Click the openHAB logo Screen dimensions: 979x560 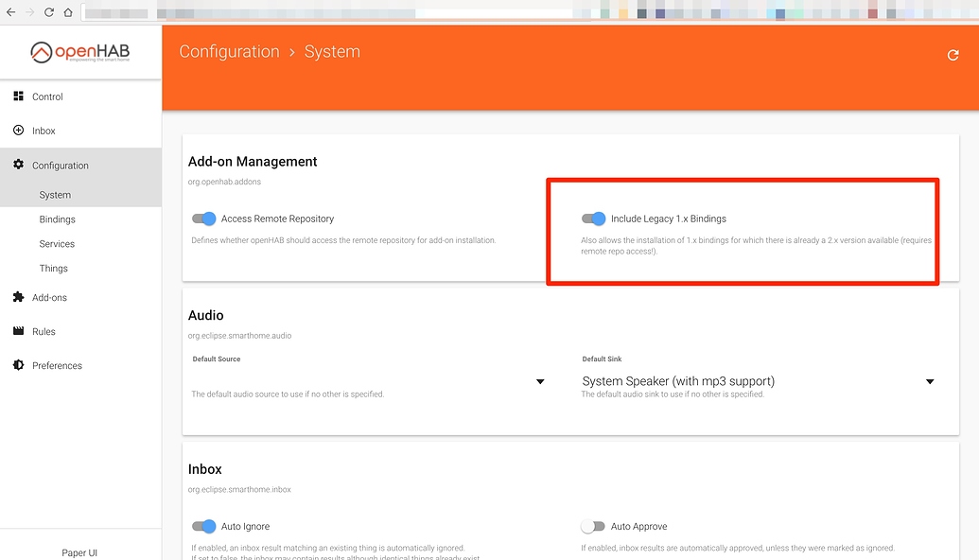[x=80, y=52]
